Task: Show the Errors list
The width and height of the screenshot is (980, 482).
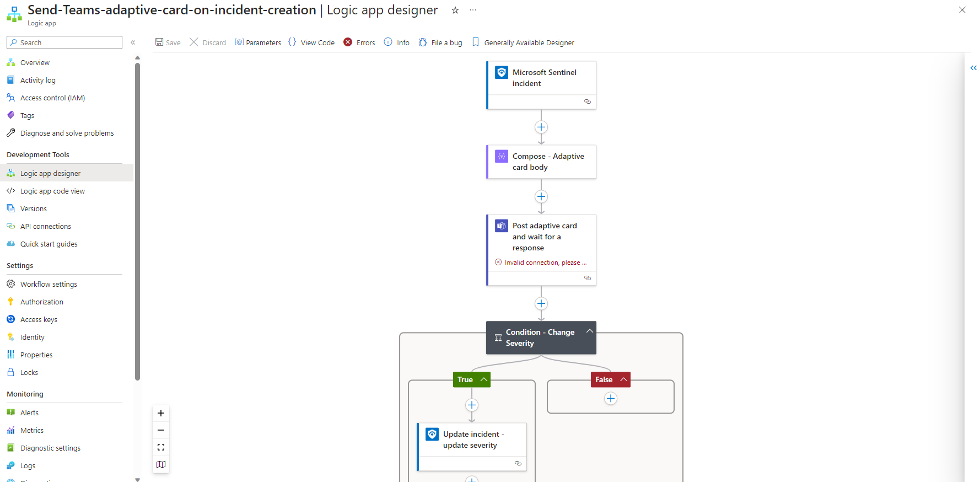Action: click(x=359, y=42)
